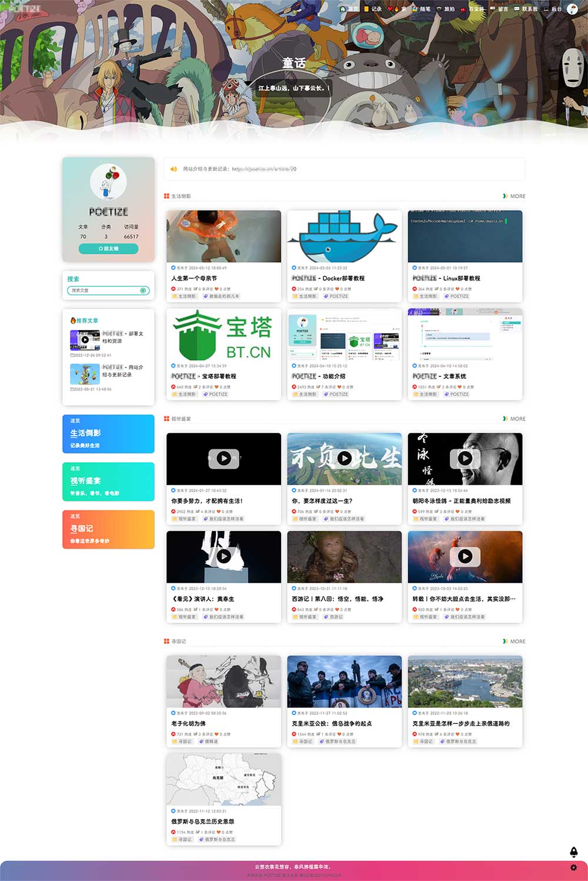588x881 pixels.
Task: Open the Docker部署教程 whale thumbnail
Action: [344, 236]
